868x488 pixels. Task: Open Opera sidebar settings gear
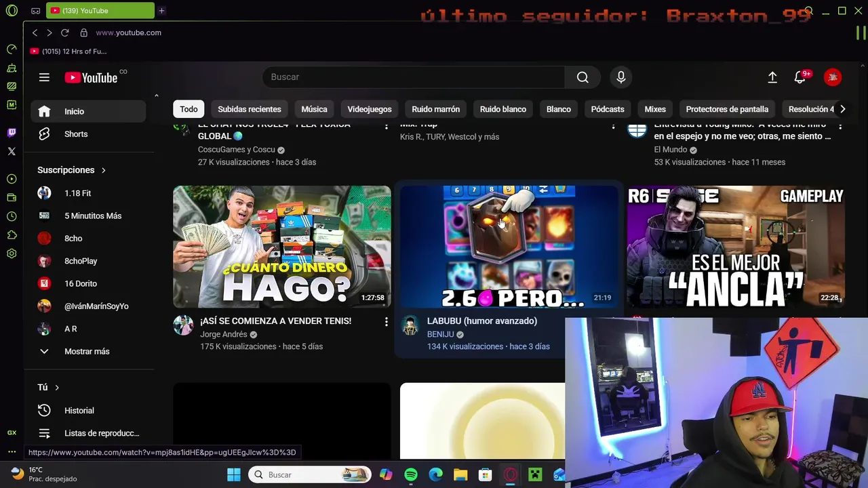pos(12,253)
